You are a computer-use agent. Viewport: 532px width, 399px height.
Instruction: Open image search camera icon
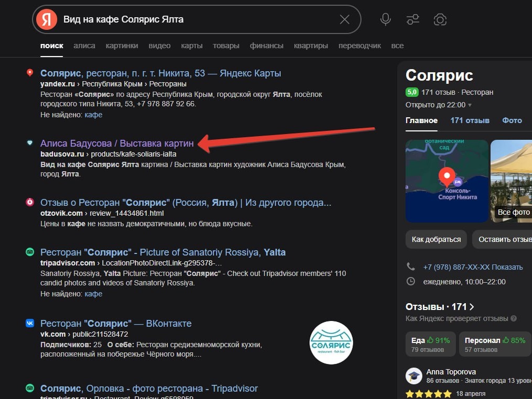pos(440,19)
